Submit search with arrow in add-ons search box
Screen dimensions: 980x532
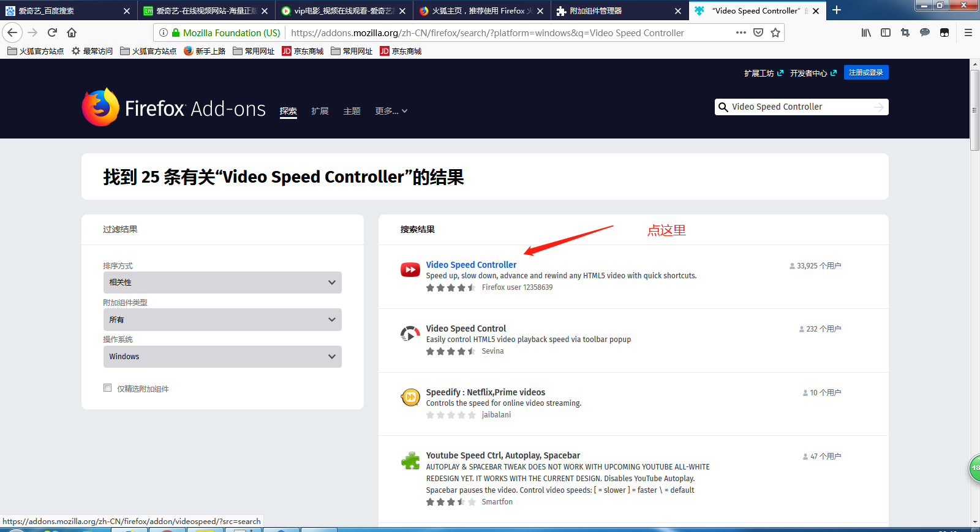(879, 107)
